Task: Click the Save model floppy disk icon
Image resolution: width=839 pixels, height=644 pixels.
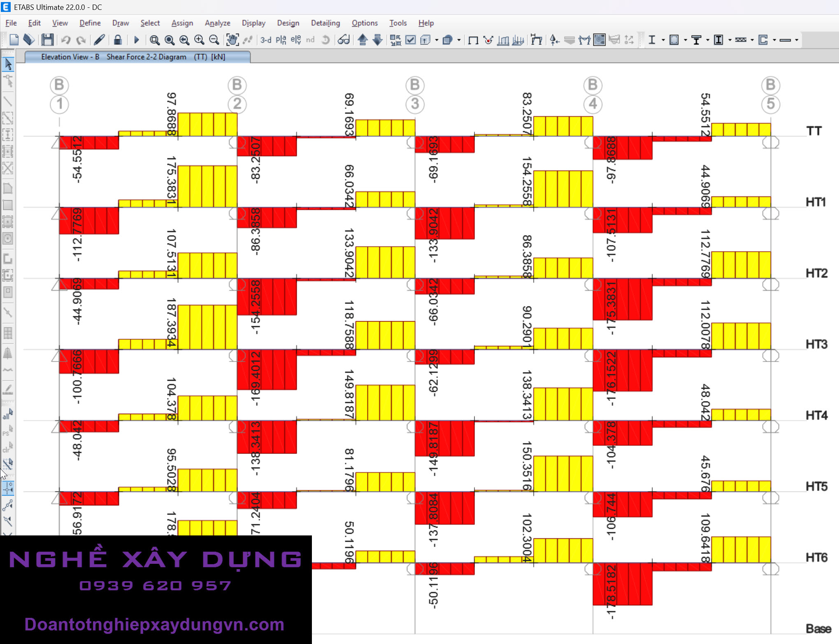Action: coord(47,40)
